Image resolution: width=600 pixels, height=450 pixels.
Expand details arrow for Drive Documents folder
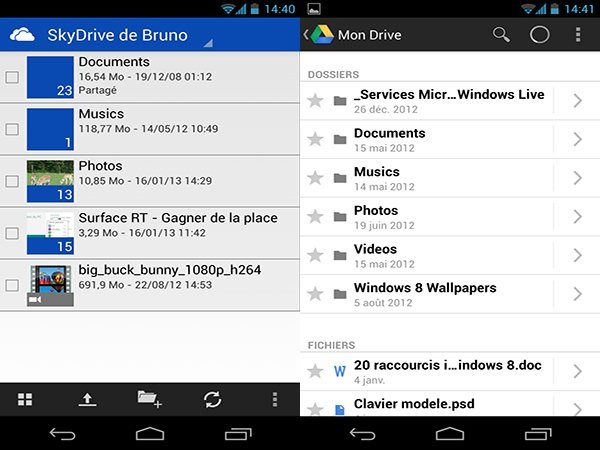pyautogui.click(x=578, y=139)
